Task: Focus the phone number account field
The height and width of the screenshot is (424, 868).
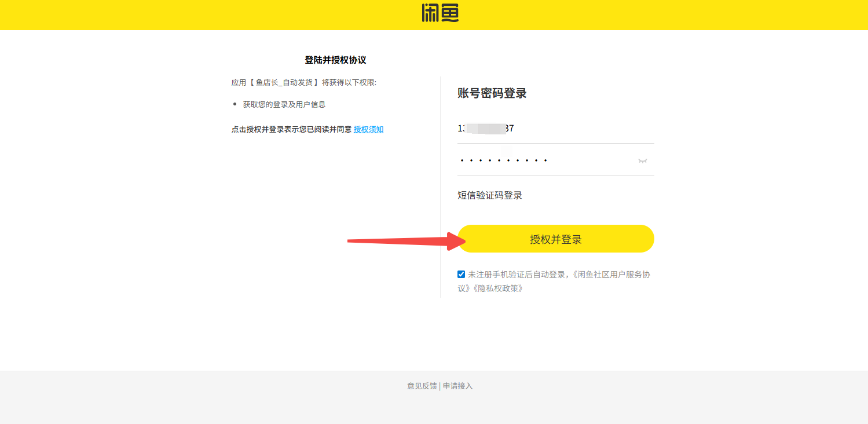Action: (556, 129)
